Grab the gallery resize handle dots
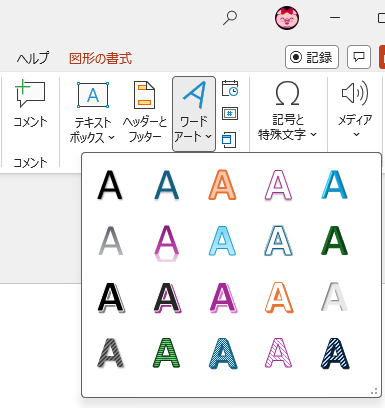Image resolution: width=385 pixels, height=408 pixels. point(374,391)
